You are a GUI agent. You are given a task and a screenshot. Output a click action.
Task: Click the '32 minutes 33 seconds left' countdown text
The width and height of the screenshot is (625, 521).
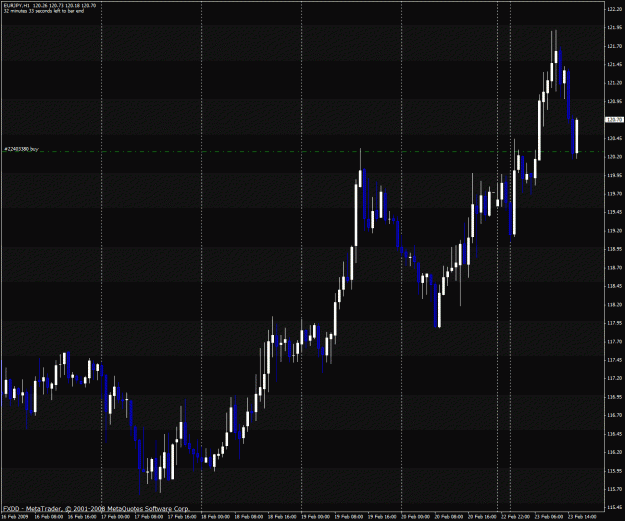[44, 11]
